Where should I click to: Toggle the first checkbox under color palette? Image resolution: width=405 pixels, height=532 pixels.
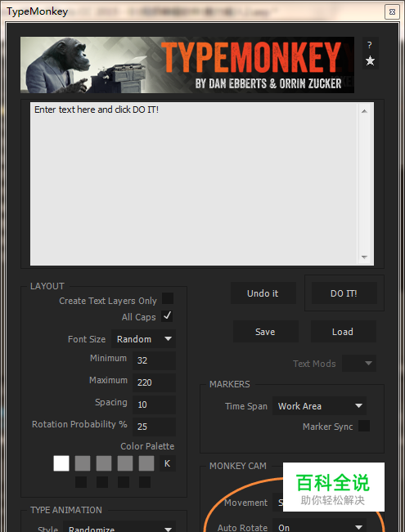[81, 482]
